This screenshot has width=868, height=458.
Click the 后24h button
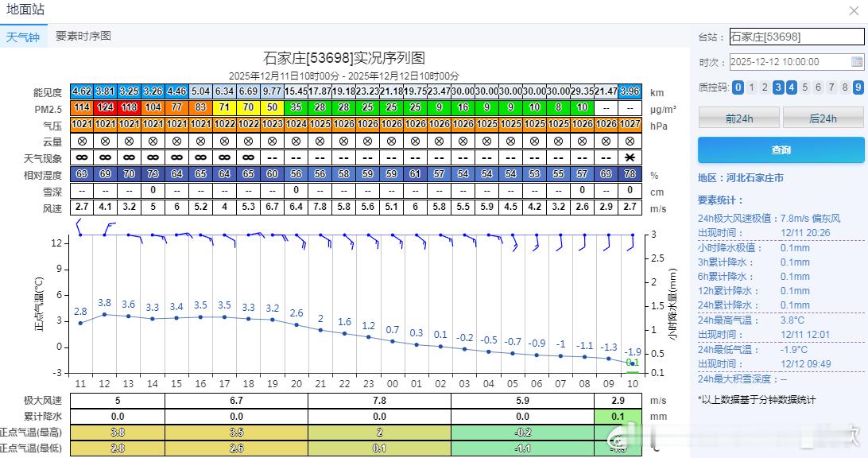coord(823,117)
